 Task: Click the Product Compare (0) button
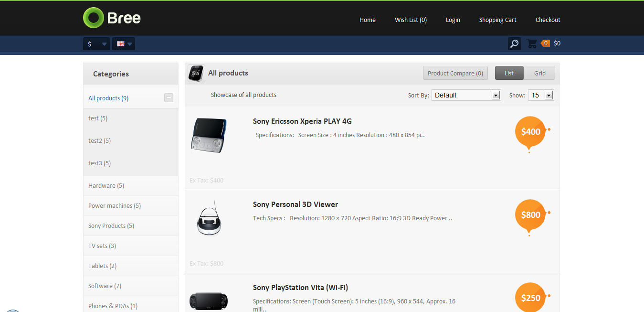tap(455, 73)
